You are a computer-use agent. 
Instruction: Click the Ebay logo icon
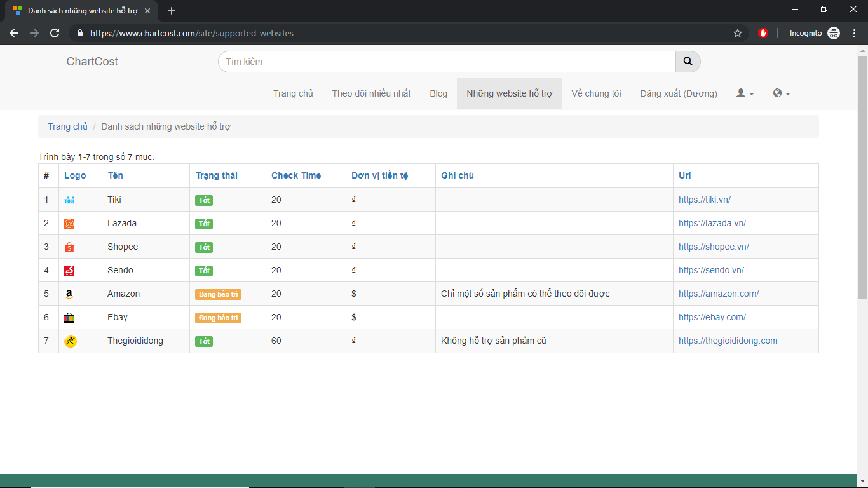pos(69,318)
